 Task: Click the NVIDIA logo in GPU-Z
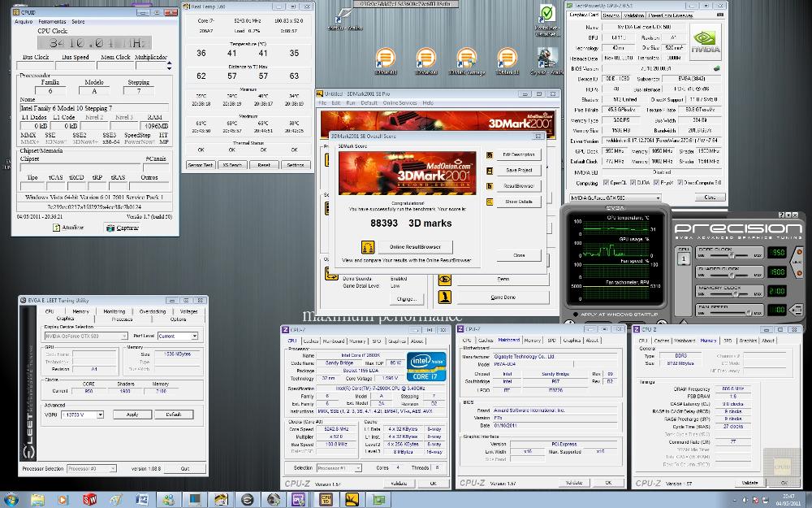coord(706,42)
